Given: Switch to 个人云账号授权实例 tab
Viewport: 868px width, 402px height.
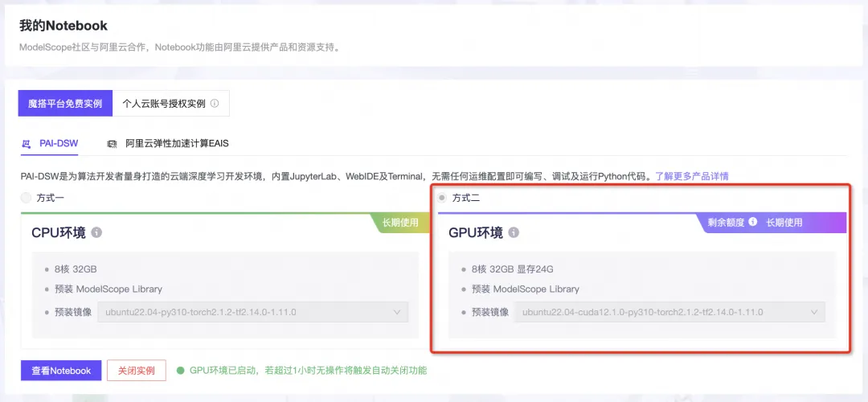Looking at the screenshot, I should coord(170,104).
